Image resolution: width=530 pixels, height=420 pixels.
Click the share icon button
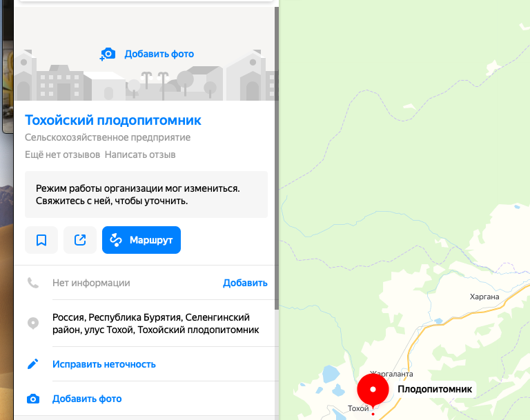pyautogui.click(x=80, y=240)
